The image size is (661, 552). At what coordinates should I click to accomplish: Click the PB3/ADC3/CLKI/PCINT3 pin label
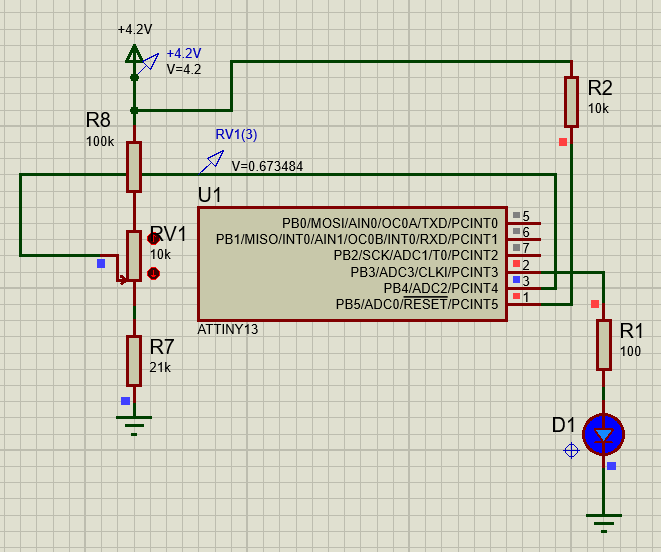pos(424,272)
